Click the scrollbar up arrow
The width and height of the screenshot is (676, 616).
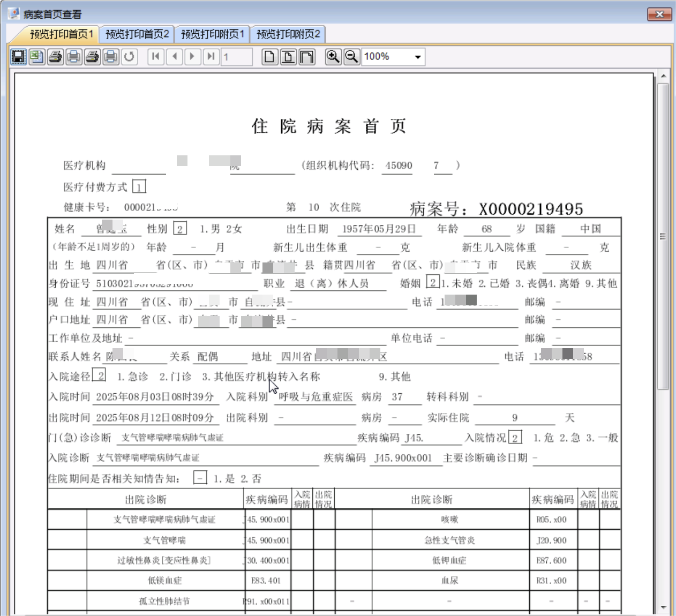tap(664, 76)
